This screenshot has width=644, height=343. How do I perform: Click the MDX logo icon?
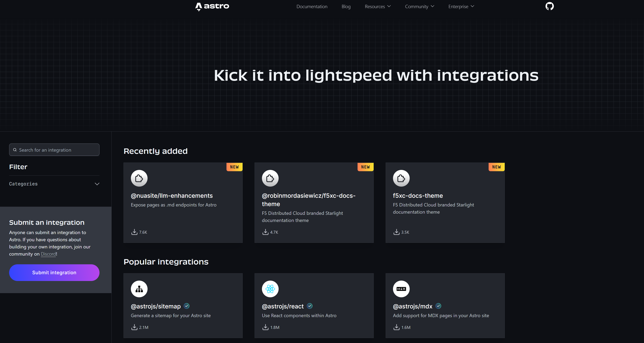tap(401, 289)
